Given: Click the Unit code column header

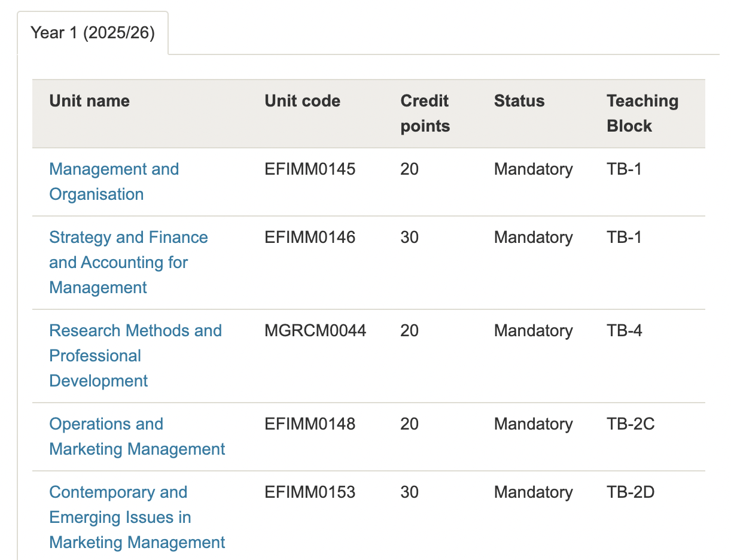Looking at the screenshot, I should (302, 101).
